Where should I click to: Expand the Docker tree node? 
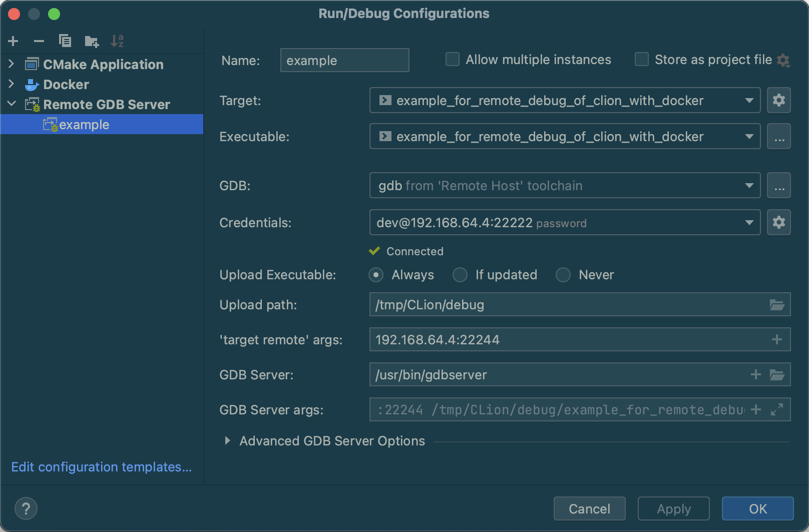[x=12, y=84]
